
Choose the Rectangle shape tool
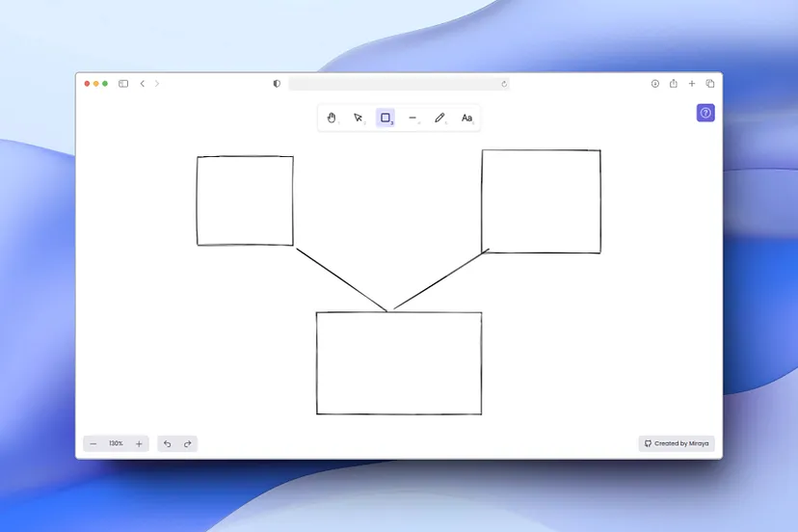point(386,118)
